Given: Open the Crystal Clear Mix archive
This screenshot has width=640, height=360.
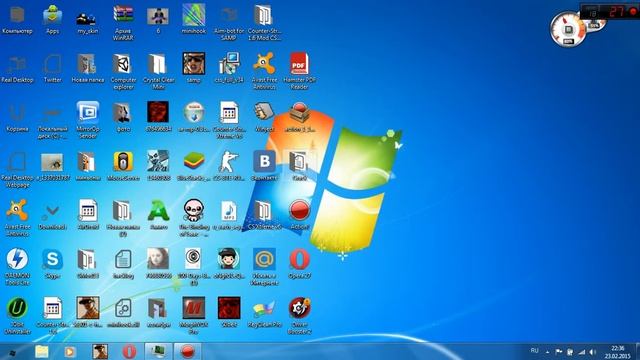Looking at the screenshot, I should coord(158,72).
